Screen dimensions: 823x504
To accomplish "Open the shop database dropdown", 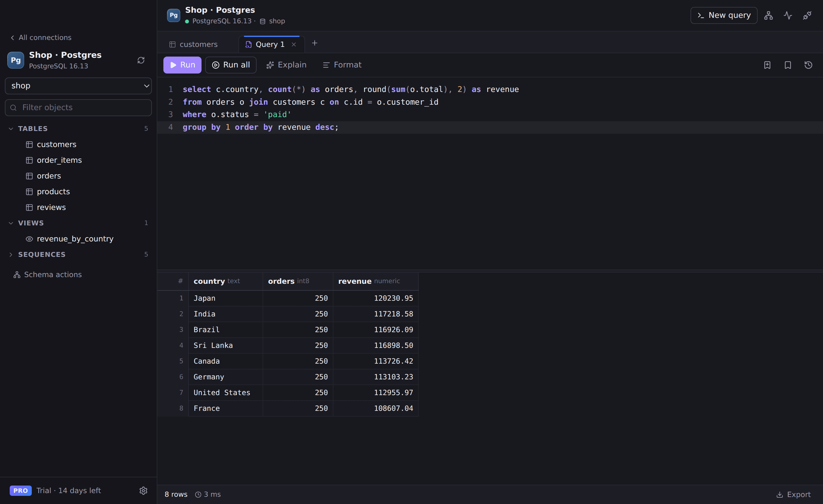I will tap(78, 86).
